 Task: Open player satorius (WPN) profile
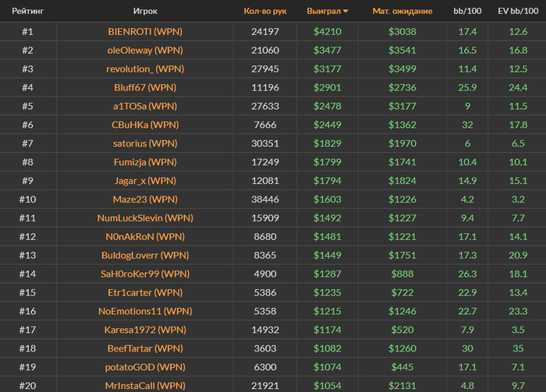(145, 143)
